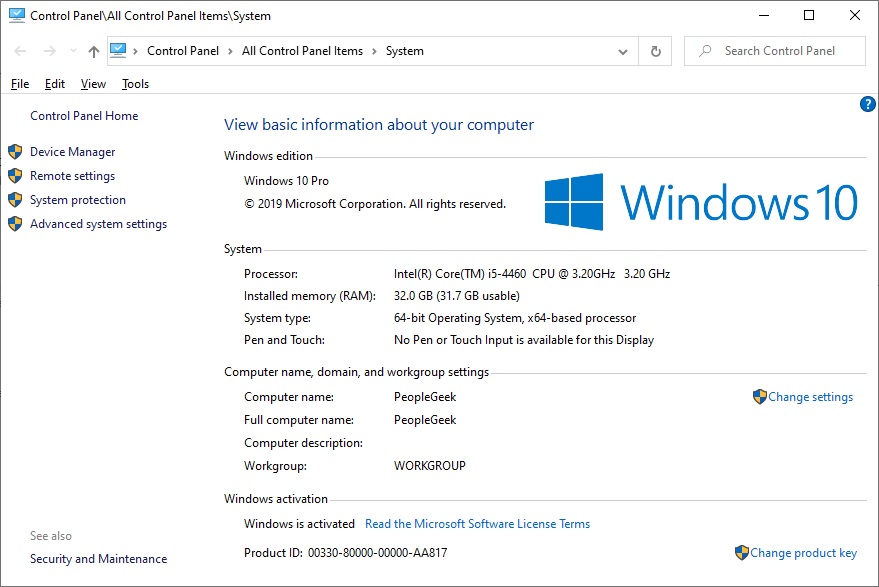Image resolution: width=879 pixels, height=587 pixels.
Task: Click the 64-bit Operating System text
Action: point(515,318)
